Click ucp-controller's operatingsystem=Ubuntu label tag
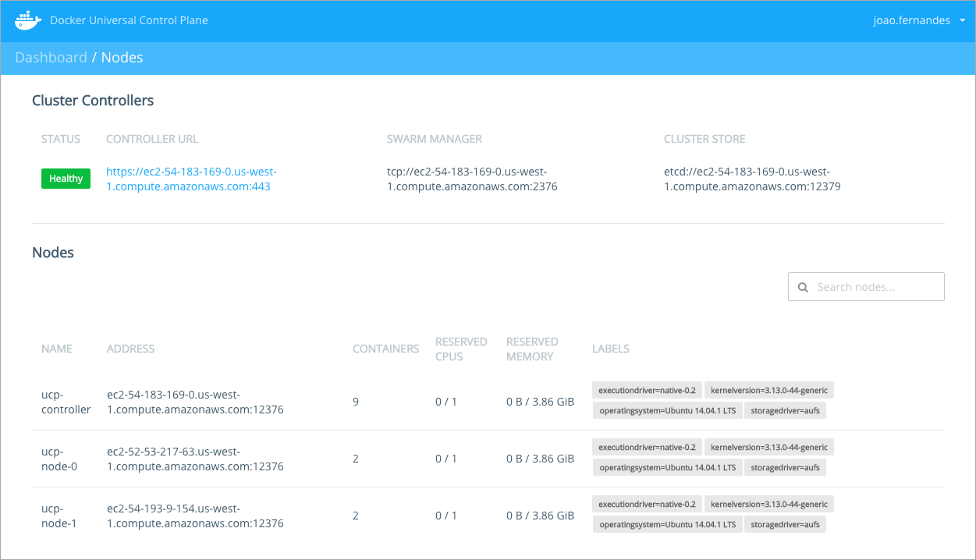 [x=667, y=410]
